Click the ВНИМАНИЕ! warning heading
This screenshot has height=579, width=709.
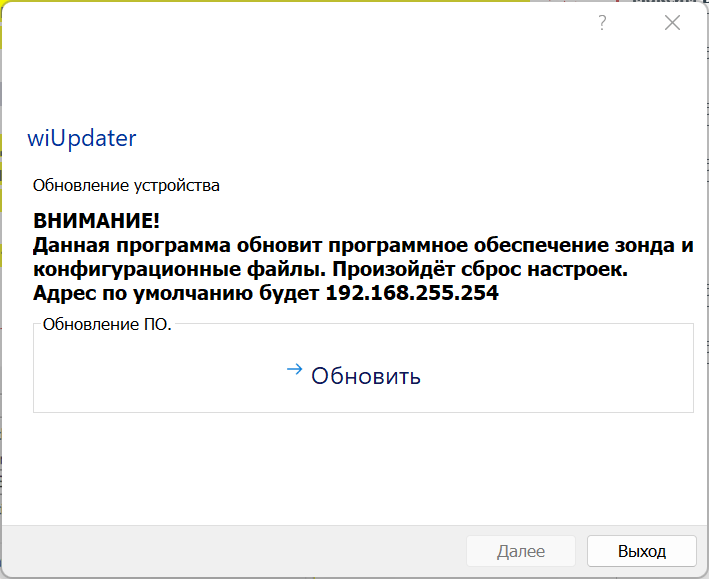(96, 221)
